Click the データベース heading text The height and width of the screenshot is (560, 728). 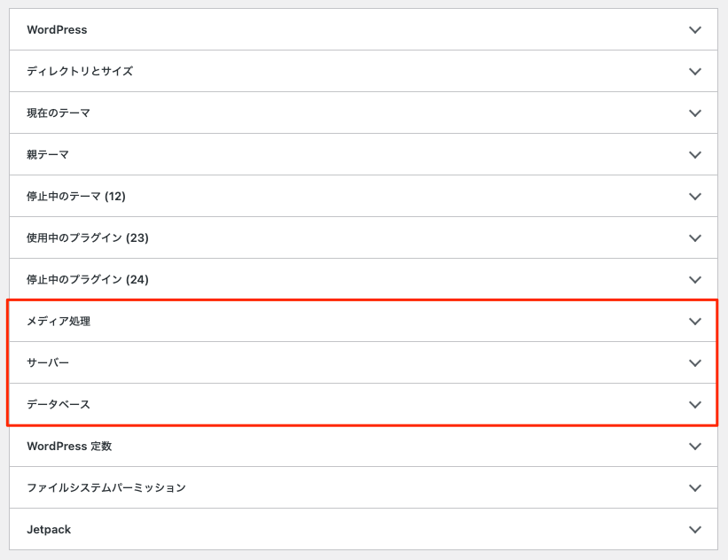pyautogui.click(x=59, y=405)
